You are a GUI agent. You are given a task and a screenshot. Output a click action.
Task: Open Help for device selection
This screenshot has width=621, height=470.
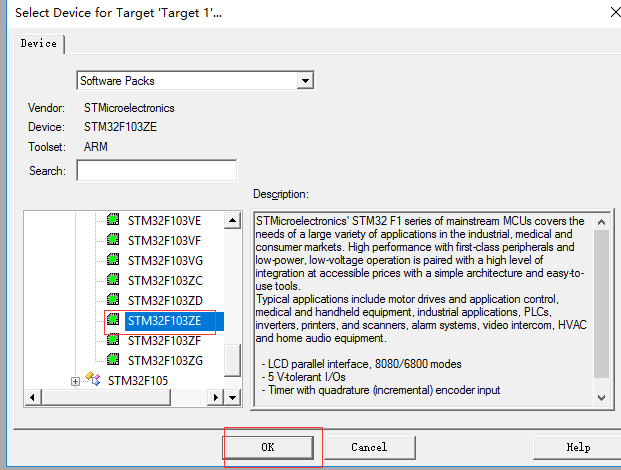click(x=578, y=447)
